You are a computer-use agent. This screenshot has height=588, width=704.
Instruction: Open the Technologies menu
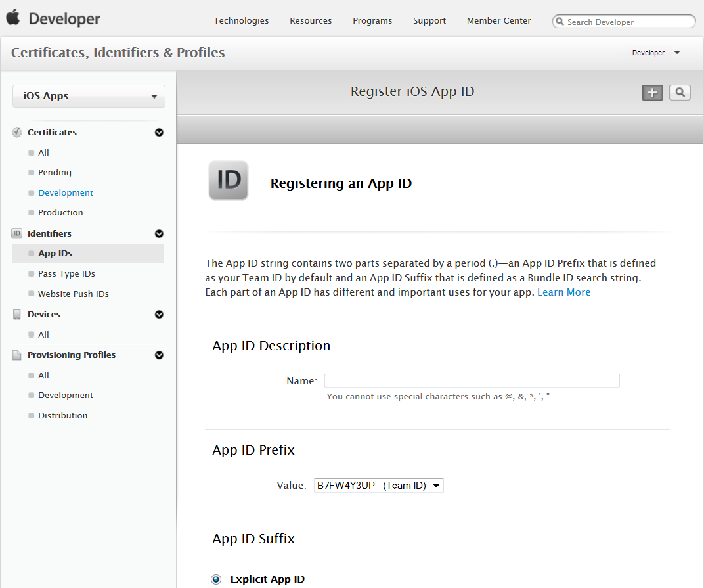(241, 20)
